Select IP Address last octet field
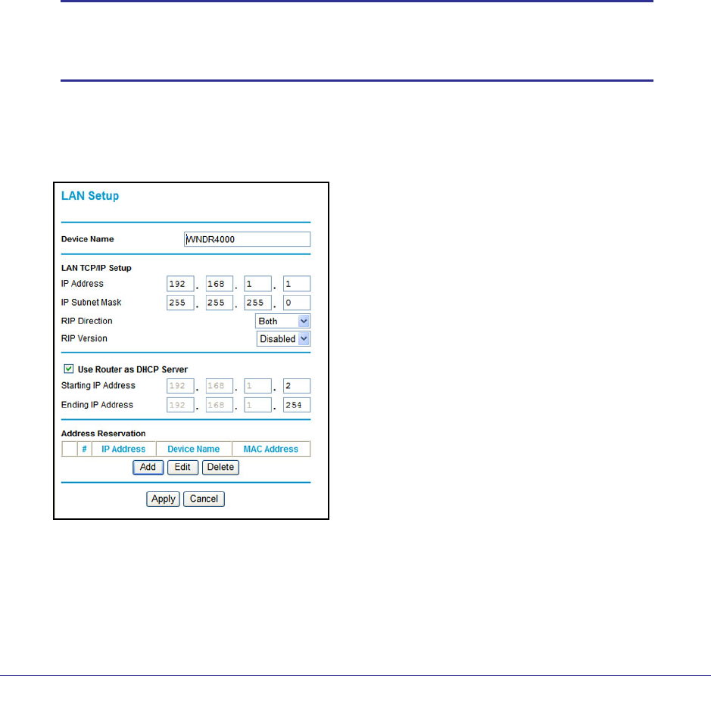Viewport: 711px width, 728px height. pos(297,284)
